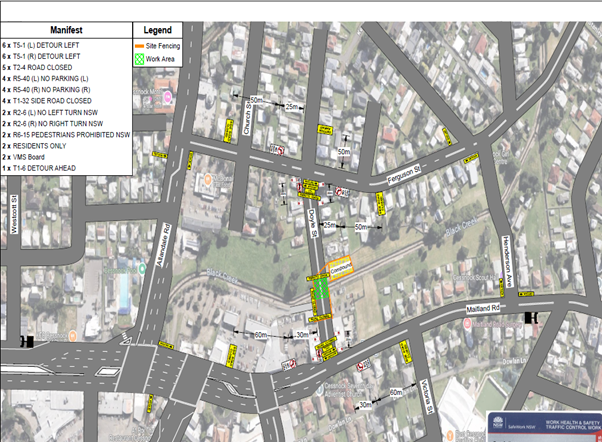602x442 pixels.
Task: Select the orange marker beside 160 Cessnock
Action: pos(73,337)
